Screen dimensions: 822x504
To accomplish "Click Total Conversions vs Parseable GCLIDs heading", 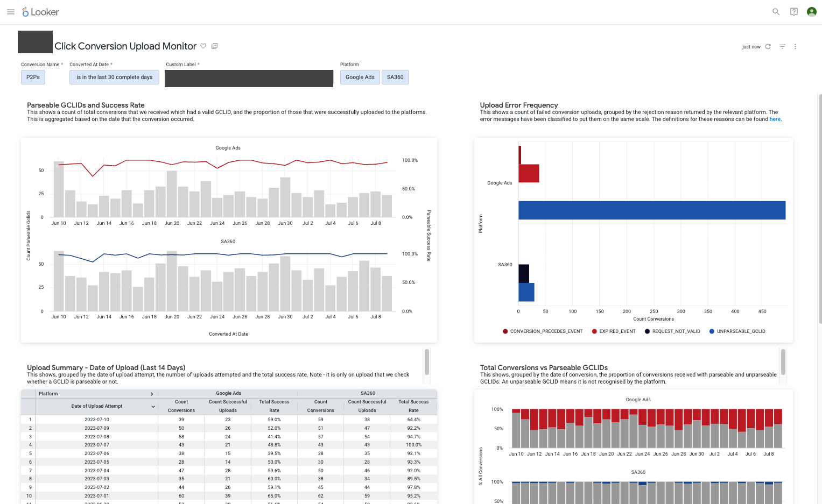I will 544,368.
